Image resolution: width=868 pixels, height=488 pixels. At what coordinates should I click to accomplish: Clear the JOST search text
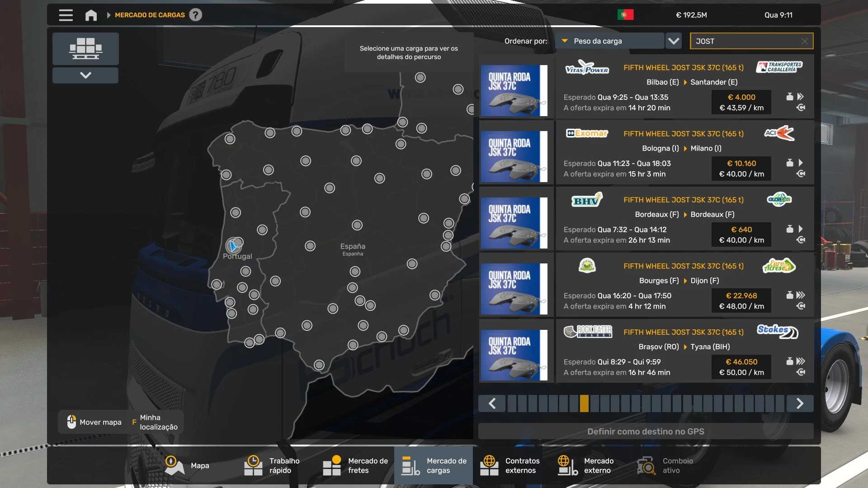click(804, 41)
